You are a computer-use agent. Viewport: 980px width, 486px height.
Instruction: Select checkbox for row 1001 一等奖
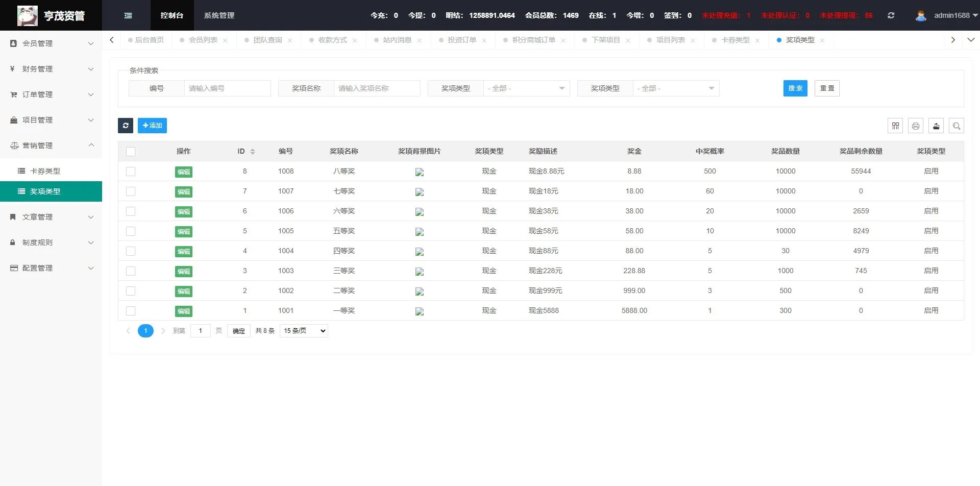(x=131, y=311)
